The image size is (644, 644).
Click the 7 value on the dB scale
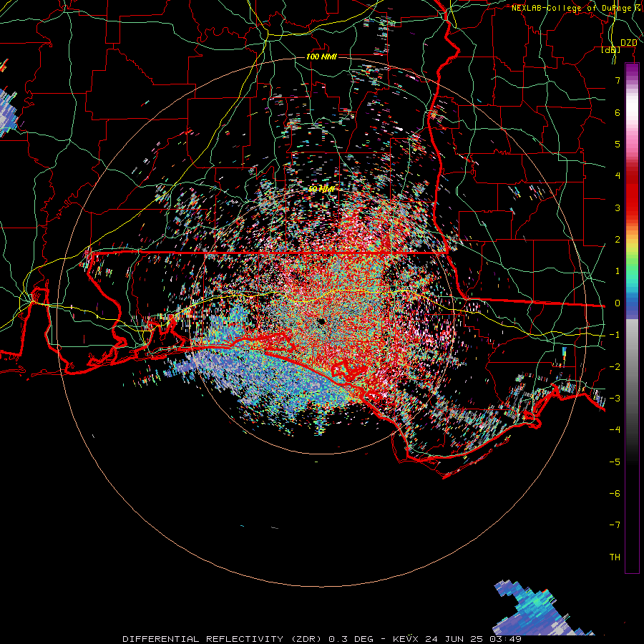[618, 80]
